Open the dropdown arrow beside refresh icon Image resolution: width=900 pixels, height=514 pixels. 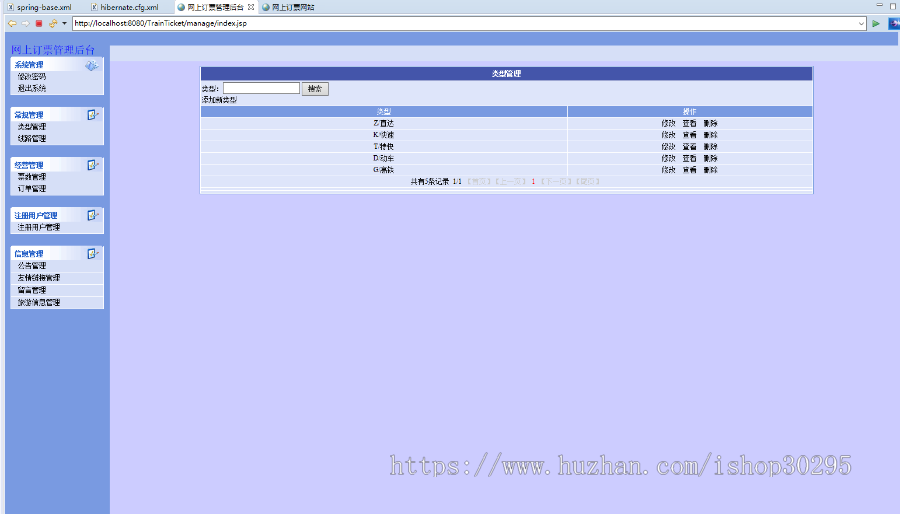[x=64, y=24]
